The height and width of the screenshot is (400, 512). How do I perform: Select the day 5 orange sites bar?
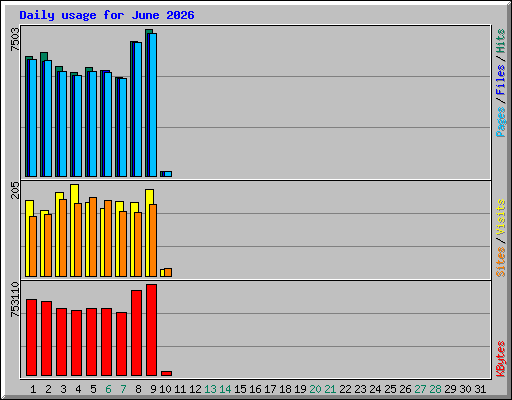click(93, 237)
